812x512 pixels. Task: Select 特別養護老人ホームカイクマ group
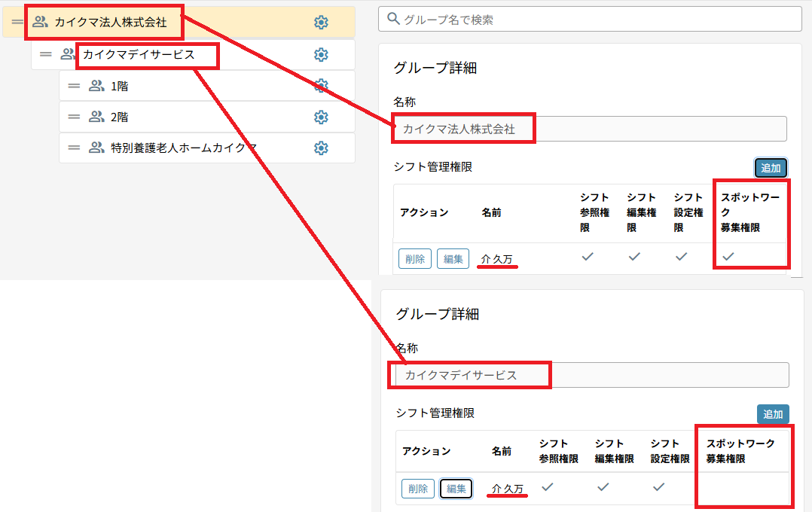tap(184, 148)
